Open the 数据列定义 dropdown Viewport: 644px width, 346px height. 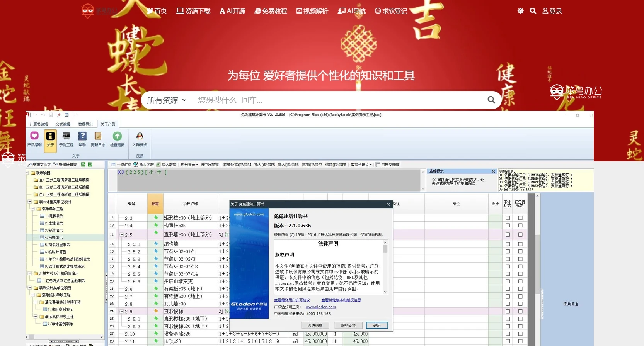tap(361, 165)
